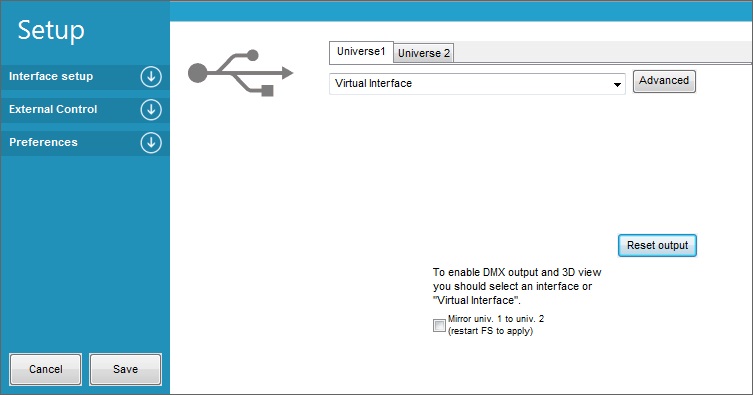Click the "Mirror univ. 1 to univ. 2" label text
The width and height of the screenshot is (753, 395).
click(x=496, y=319)
